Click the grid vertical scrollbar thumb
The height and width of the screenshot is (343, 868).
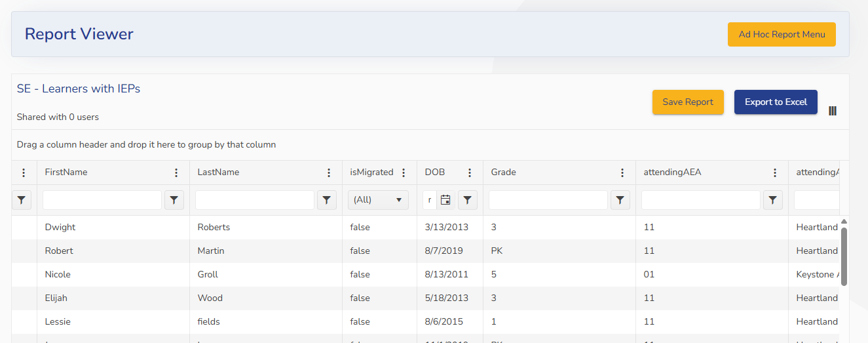[x=844, y=256]
